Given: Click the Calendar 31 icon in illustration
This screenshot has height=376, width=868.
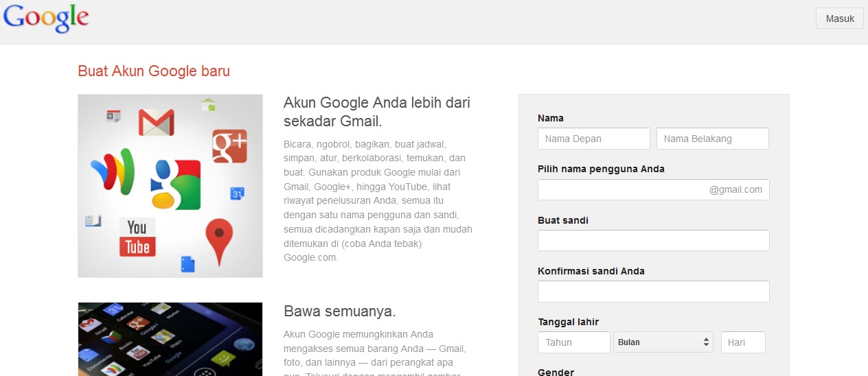Looking at the screenshot, I should coord(238,193).
